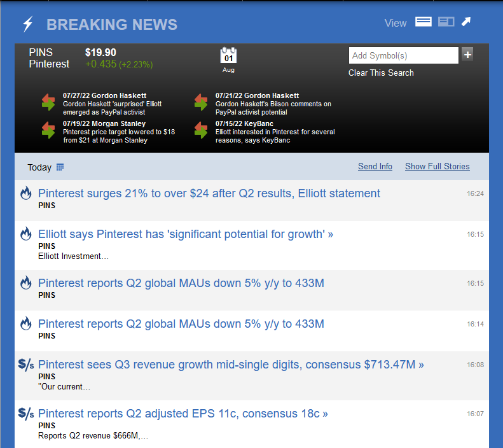Image resolution: width=503 pixels, height=448 pixels.
Task: Click the Add Symbol(s) input field
Action: click(404, 55)
